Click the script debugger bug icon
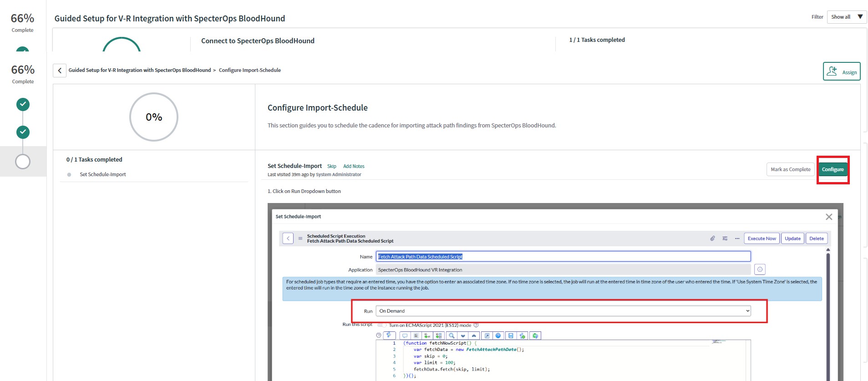Viewport: 868px width, 381px height. point(535,335)
